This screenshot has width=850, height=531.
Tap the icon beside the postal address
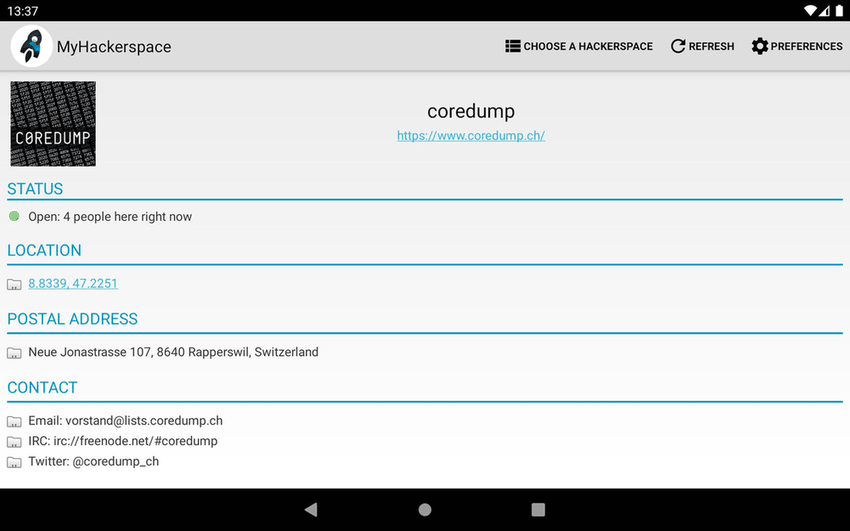[14, 353]
